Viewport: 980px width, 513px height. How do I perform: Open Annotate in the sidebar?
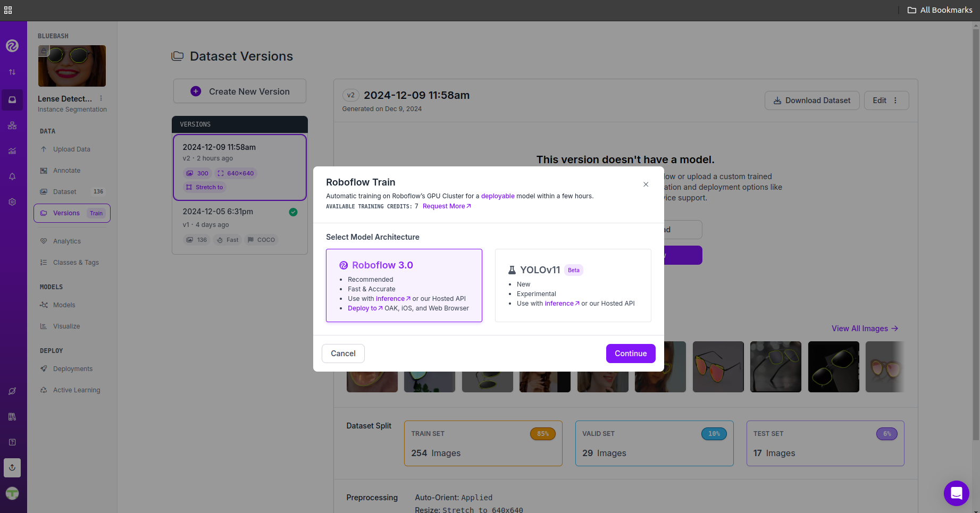(x=72, y=171)
